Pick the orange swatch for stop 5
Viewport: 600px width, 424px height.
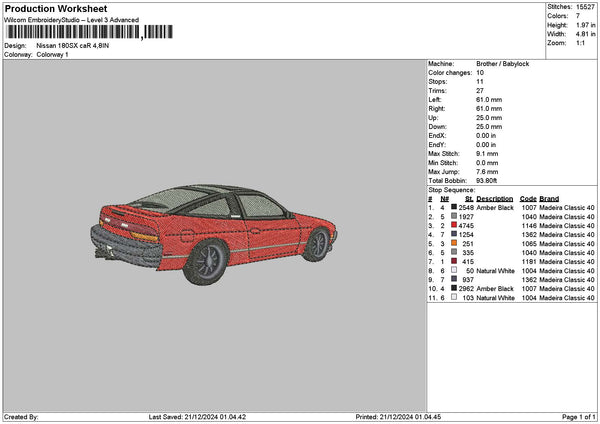tap(454, 243)
